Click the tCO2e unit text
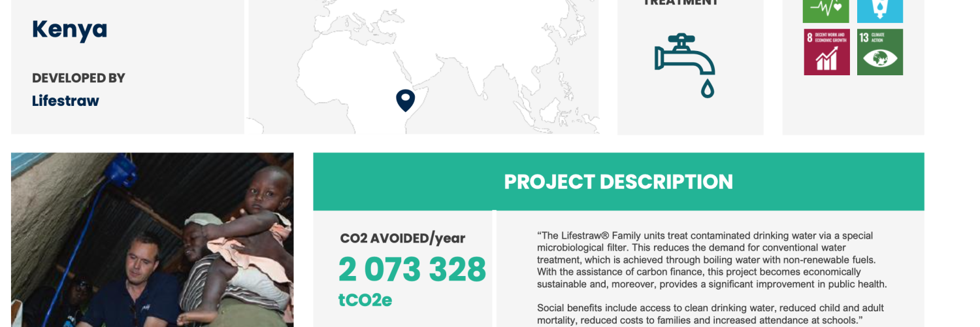Image resolution: width=980 pixels, height=327 pixels. point(365,300)
